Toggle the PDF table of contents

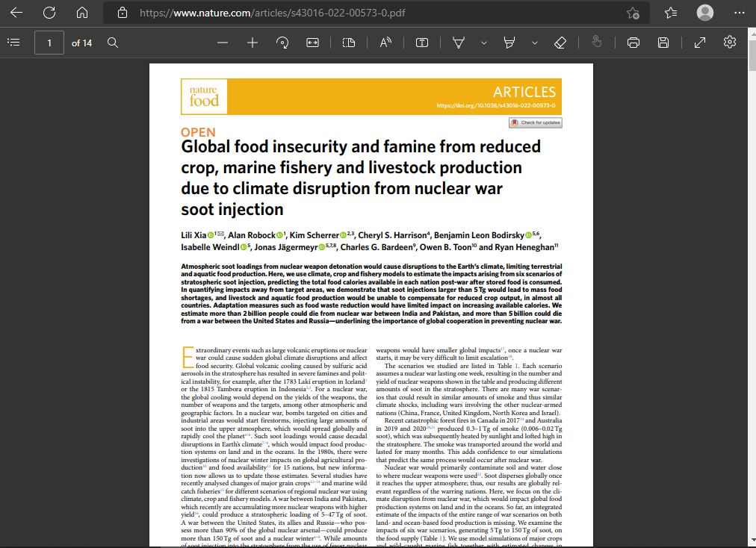(x=14, y=43)
